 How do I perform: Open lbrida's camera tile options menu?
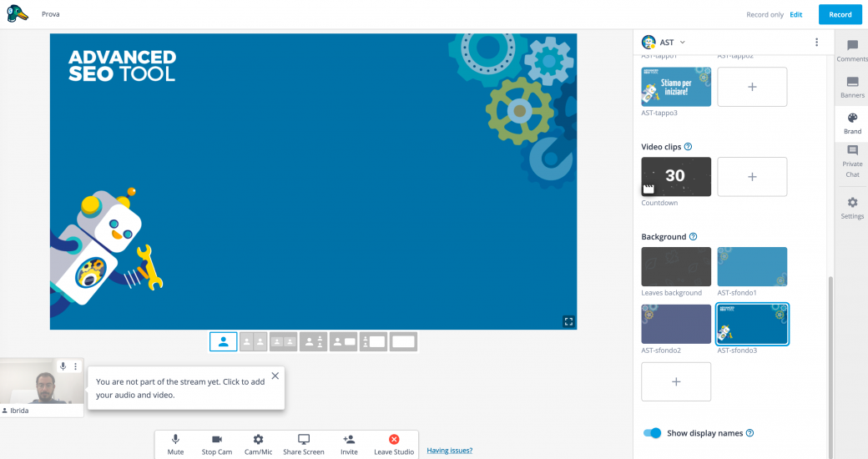76,366
